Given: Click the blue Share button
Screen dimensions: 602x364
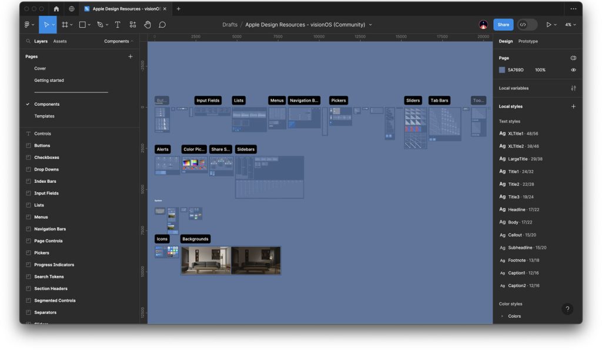Looking at the screenshot, I should 503,25.
